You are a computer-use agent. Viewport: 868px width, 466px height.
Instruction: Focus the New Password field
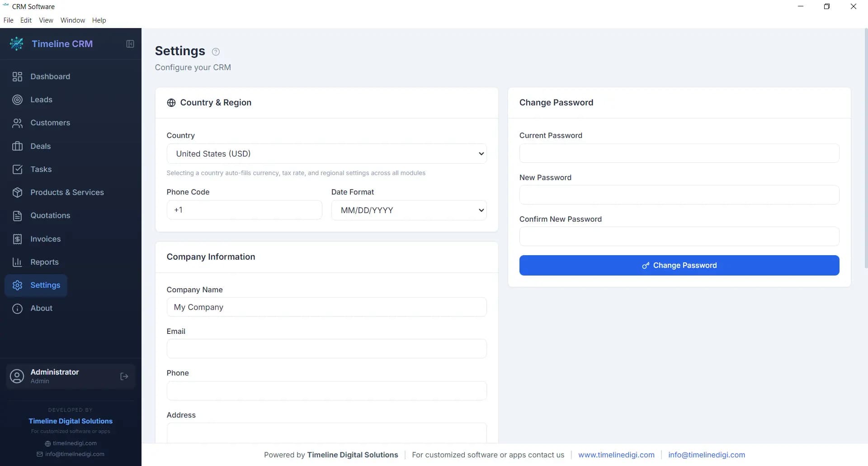pos(679,195)
